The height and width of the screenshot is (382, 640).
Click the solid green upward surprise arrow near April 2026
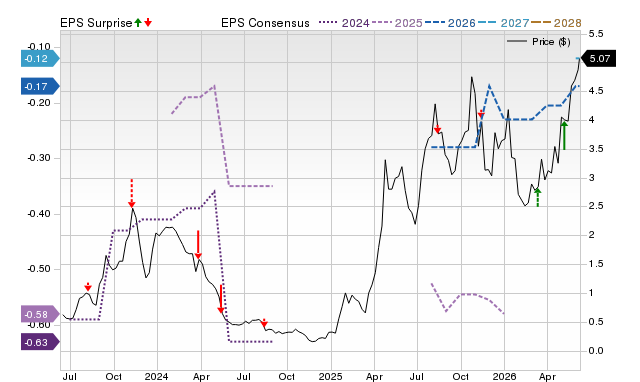564,135
